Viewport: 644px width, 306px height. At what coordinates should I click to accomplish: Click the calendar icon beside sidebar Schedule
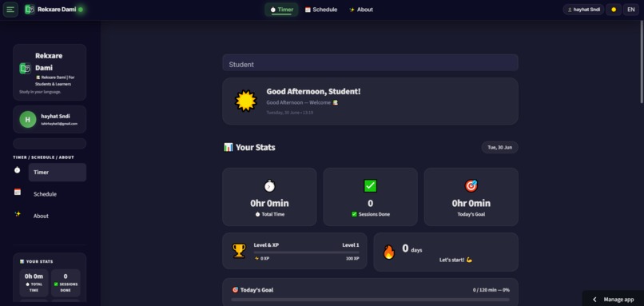(18, 192)
